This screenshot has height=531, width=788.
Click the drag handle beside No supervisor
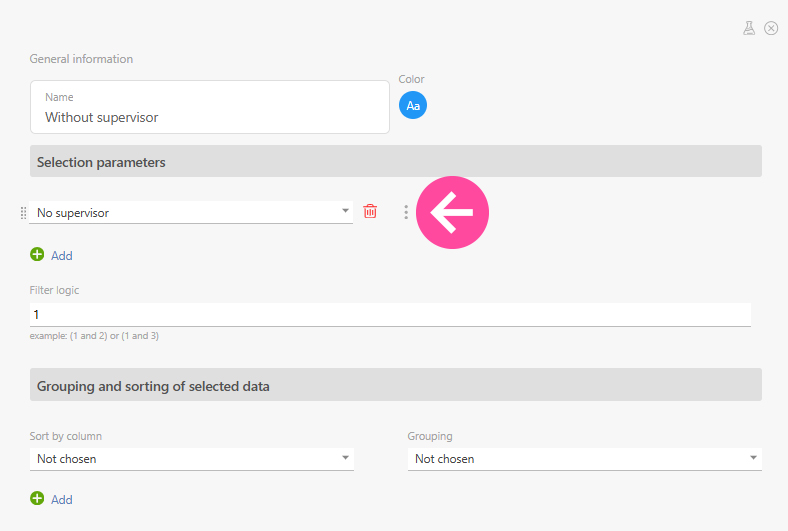tap(23, 213)
